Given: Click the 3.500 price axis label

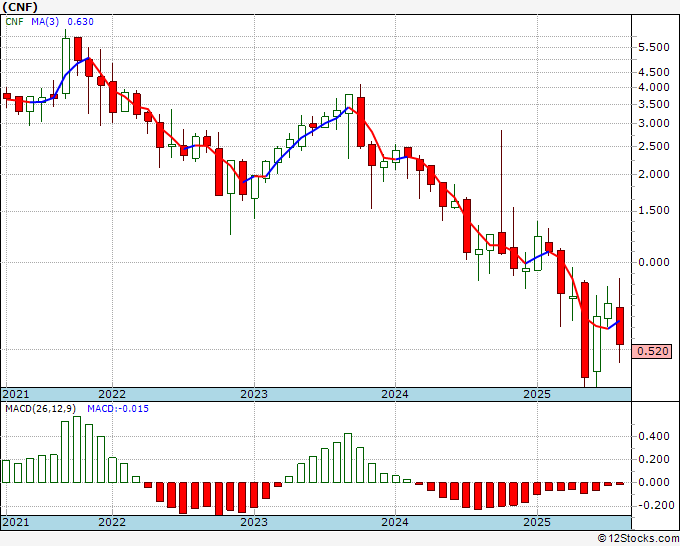Looking at the screenshot, I should tap(654, 104).
